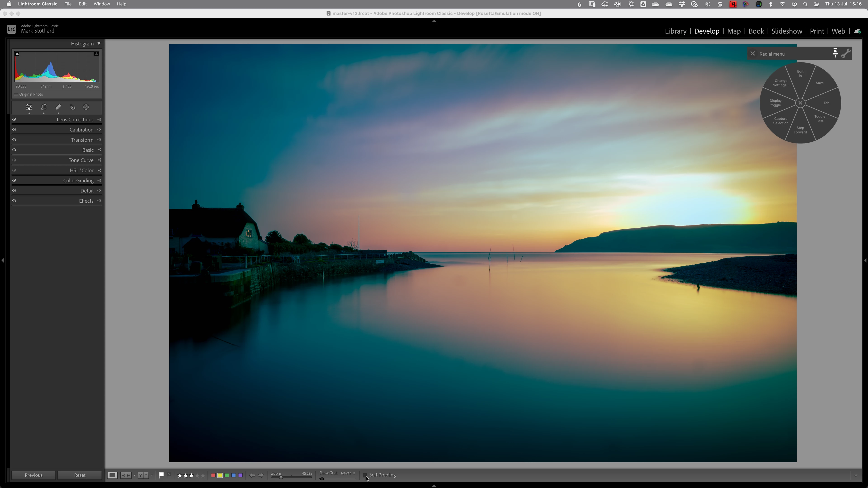The width and height of the screenshot is (868, 488).
Task: Switch to Loupe view mode
Action: tap(112, 475)
